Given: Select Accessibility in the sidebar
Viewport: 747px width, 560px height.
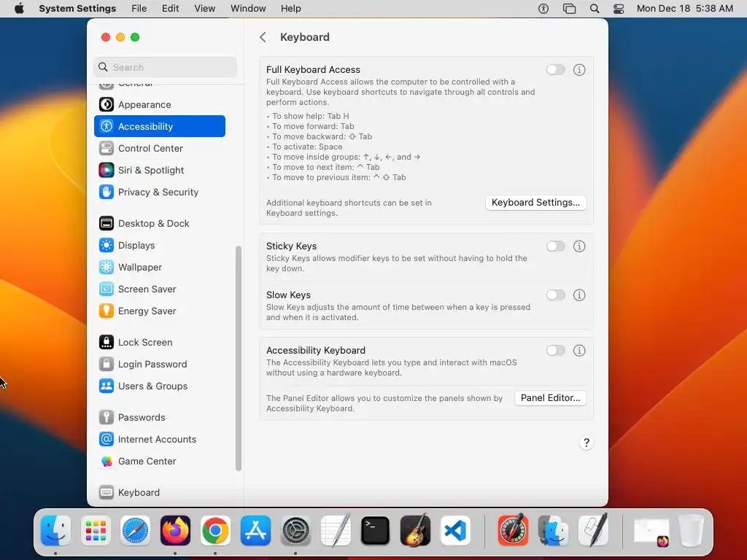Looking at the screenshot, I should tap(160, 126).
